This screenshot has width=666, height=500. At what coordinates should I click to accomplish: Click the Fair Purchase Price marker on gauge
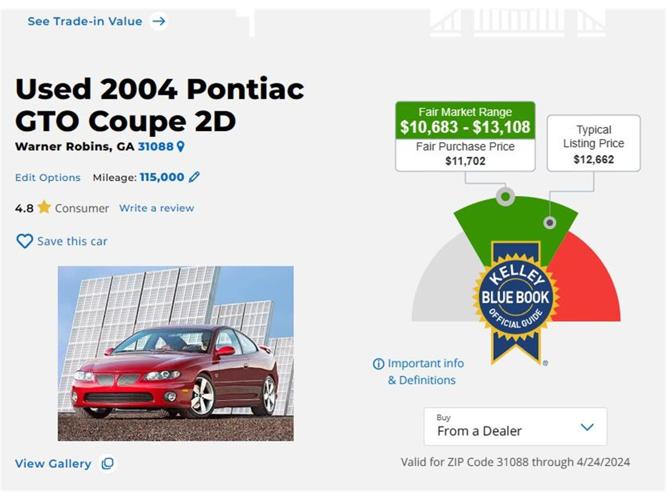(x=506, y=197)
